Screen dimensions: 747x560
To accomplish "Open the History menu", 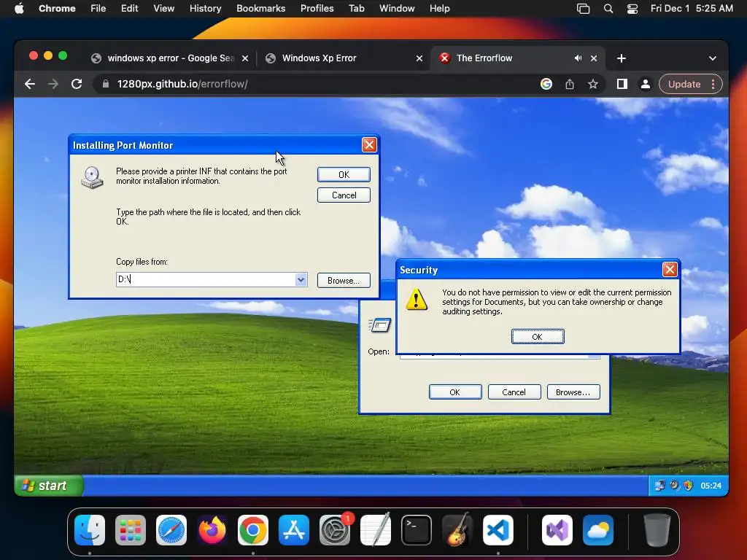I will 205,8.
